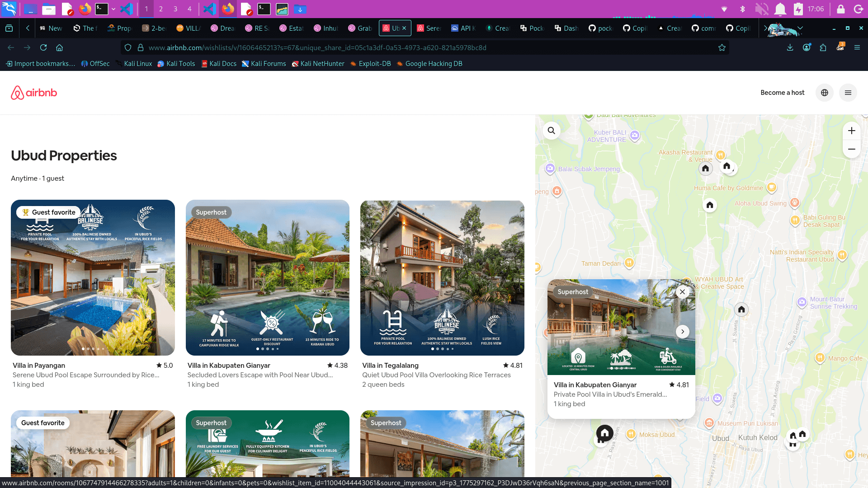This screenshot has height=488, width=868.
Task: Zoom out the map with minus button
Action: 852,149
